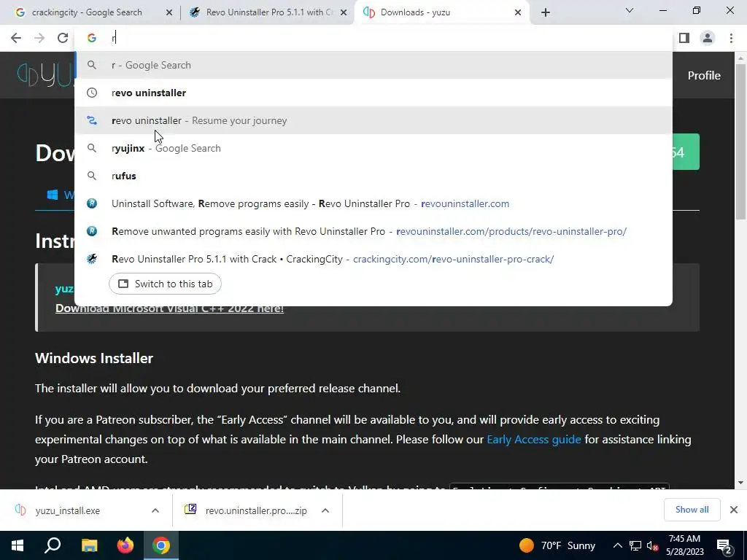Open the Early Access guide link
This screenshot has width=747, height=560.
point(533,439)
